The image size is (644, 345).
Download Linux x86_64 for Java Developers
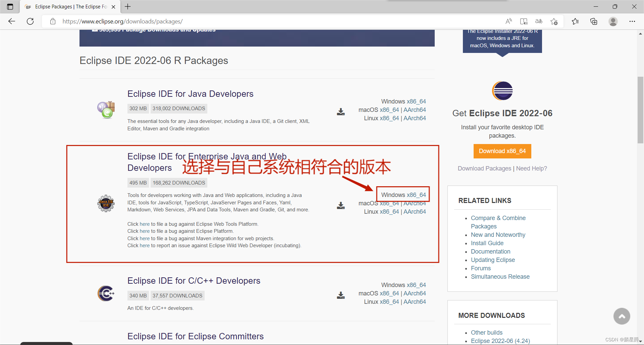389,118
